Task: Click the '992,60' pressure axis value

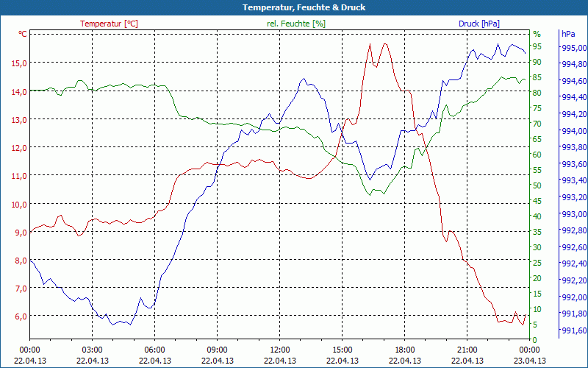Action: click(574, 247)
